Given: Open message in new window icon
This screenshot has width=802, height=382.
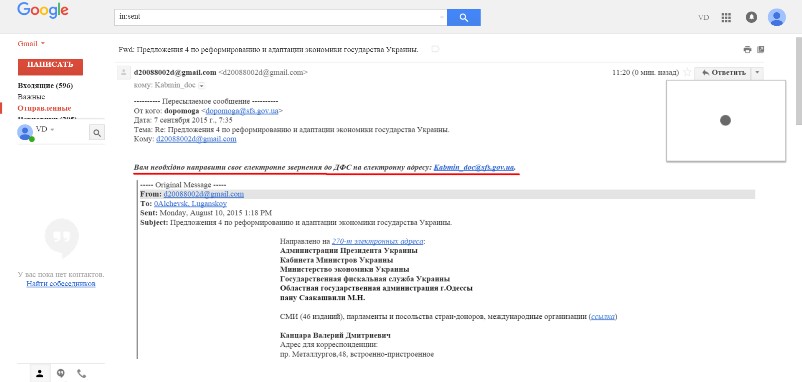Looking at the screenshot, I should pos(761,50).
